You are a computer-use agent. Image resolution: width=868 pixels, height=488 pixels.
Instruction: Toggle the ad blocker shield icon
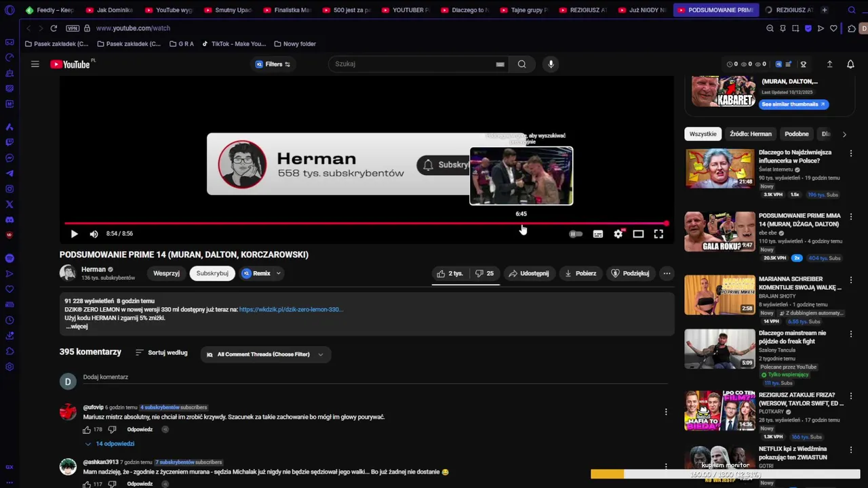coord(808,28)
